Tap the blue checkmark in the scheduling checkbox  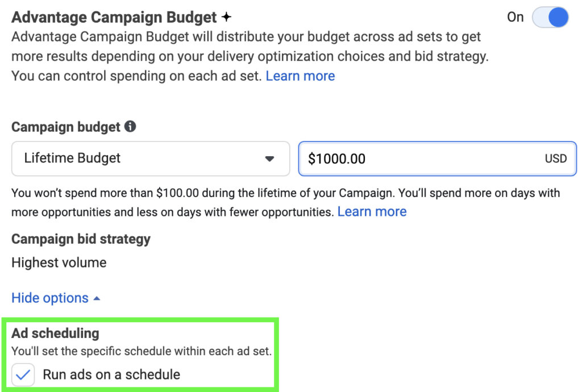coord(23,374)
